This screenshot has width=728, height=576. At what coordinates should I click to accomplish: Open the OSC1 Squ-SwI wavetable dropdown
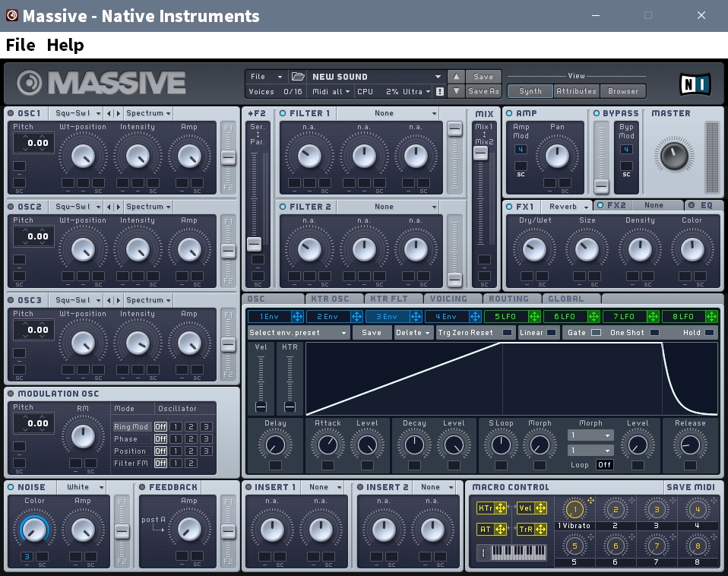point(78,113)
